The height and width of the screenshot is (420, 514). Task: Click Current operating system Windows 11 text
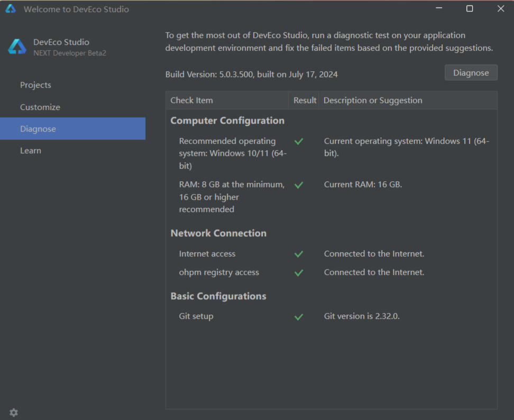click(407, 147)
